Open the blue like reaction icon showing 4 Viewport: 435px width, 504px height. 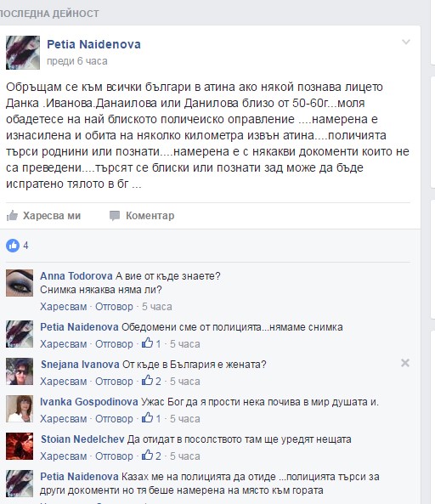coord(13,246)
